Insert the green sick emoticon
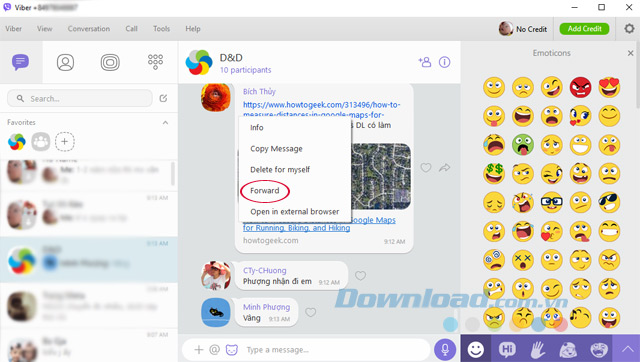 pos(523,144)
